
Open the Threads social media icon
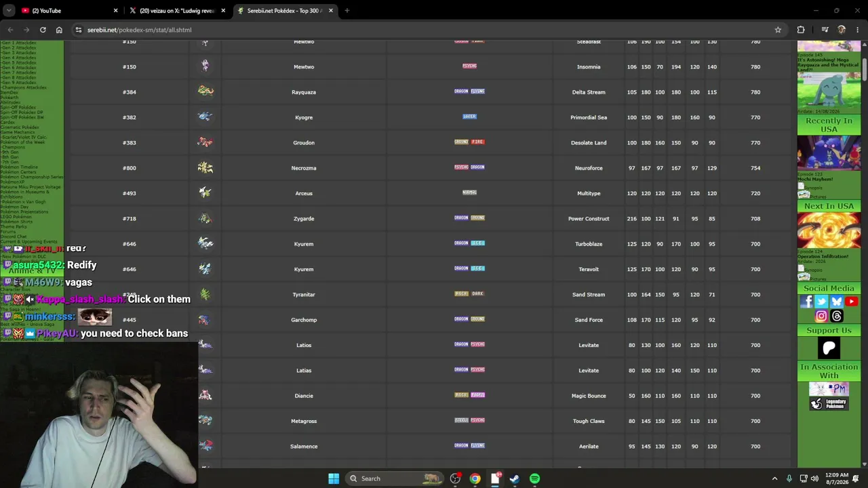coord(836,316)
